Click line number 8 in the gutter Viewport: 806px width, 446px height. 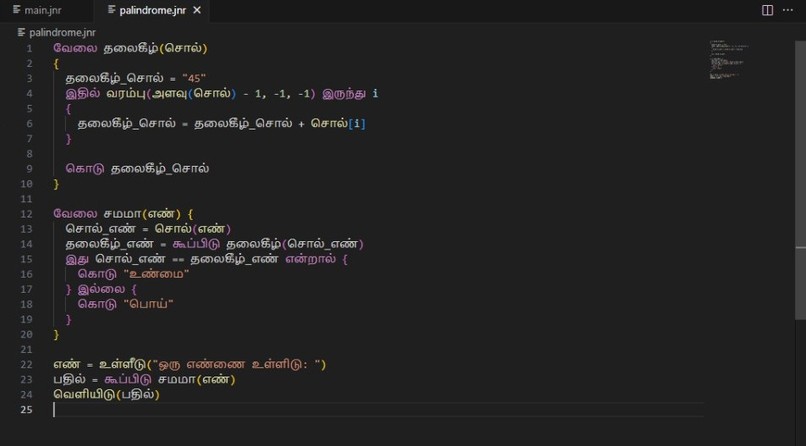(x=29, y=154)
